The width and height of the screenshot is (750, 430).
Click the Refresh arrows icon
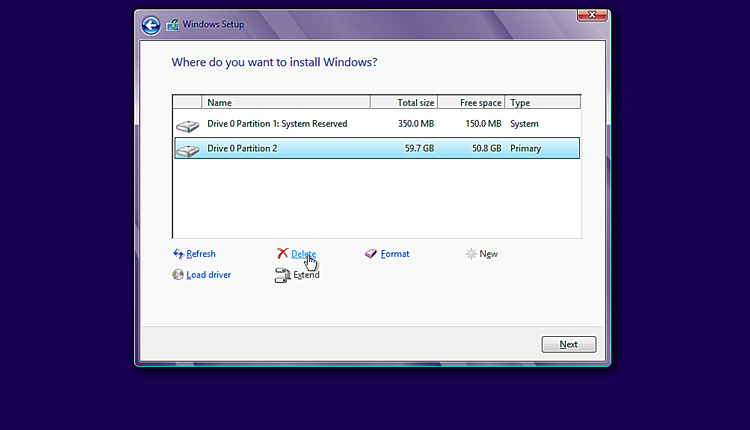[178, 254]
